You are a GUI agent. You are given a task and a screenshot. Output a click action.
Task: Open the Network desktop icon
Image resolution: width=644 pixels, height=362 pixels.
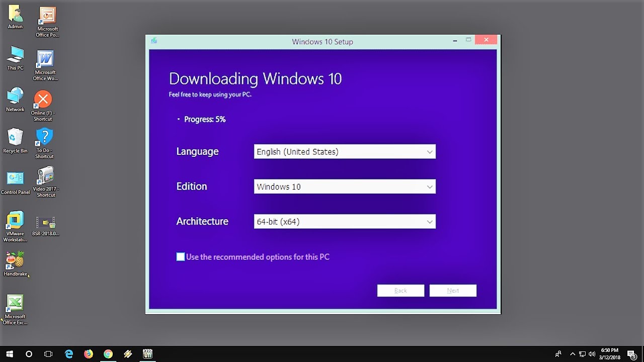[x=15, y=99]
